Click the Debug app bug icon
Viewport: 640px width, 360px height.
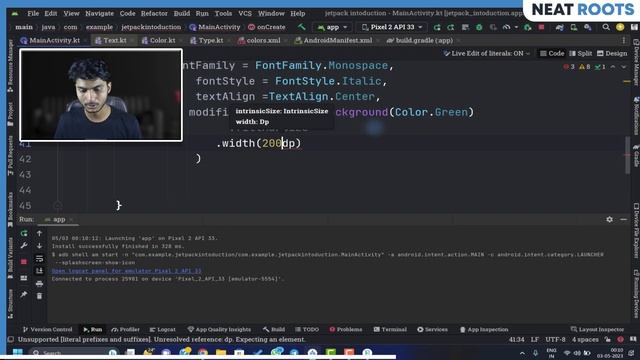[x=479, y=27]
